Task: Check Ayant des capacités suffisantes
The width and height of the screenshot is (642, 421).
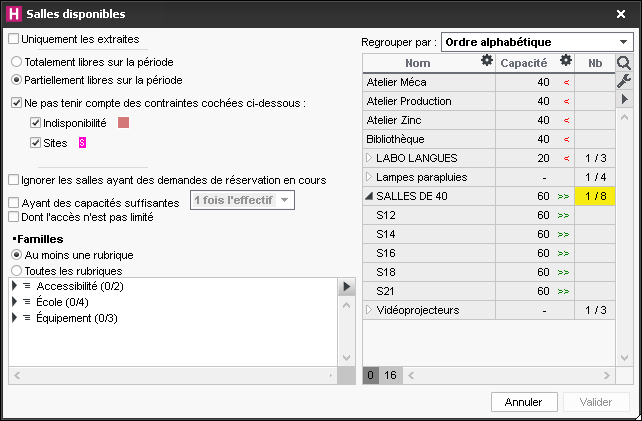Action: pyautogui.click(x=14, y=203)
